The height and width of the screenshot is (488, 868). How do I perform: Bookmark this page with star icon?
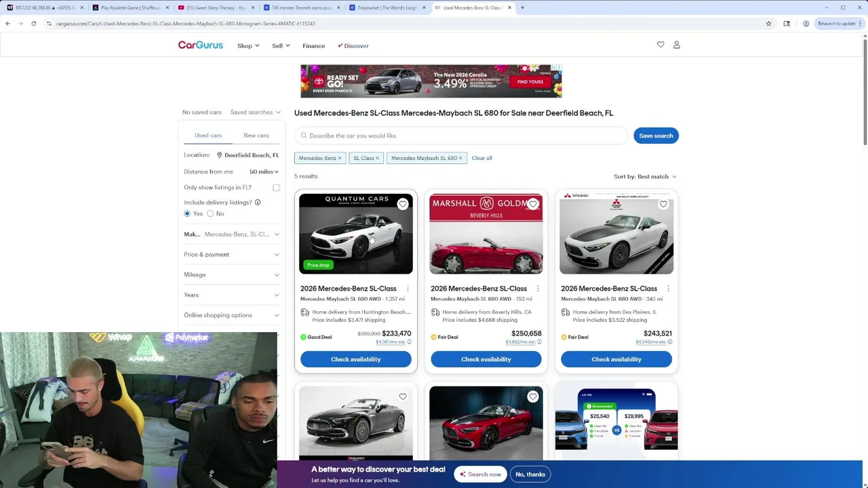(768, 23)
